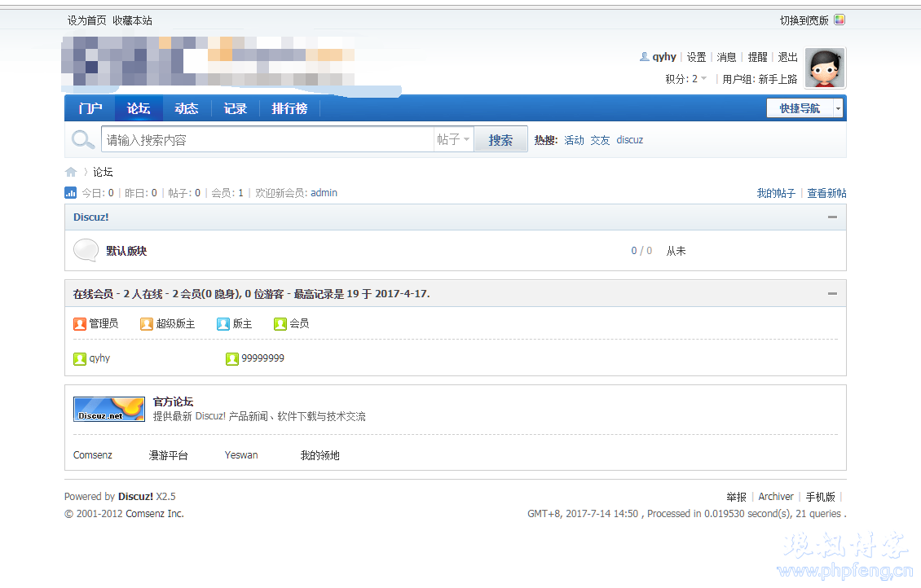Click the footer Discuz! powered-by link

tap(135, 497)
